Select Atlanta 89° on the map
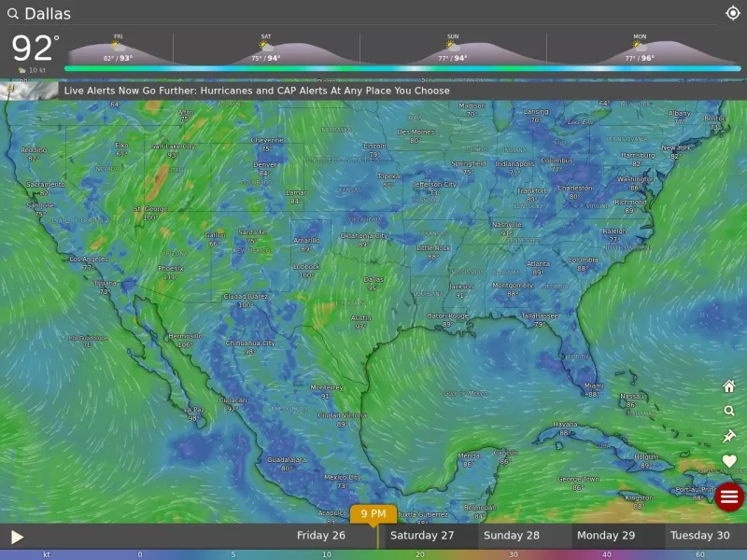Viewport: 747px width, 560px height. (538, 268)
